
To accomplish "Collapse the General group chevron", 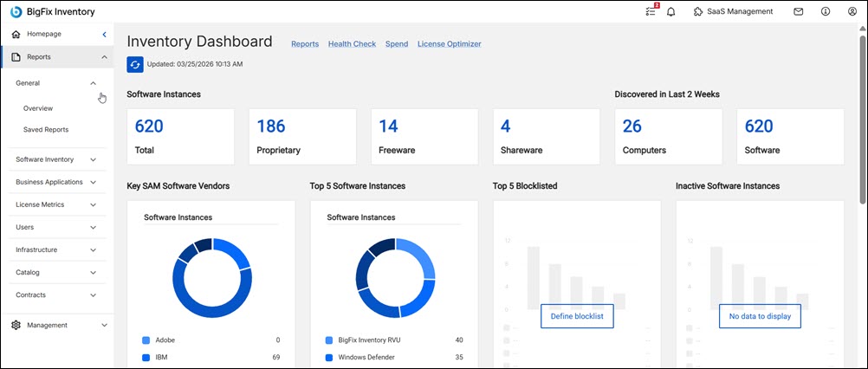I will pyautogui.click(x=93, y=83).
